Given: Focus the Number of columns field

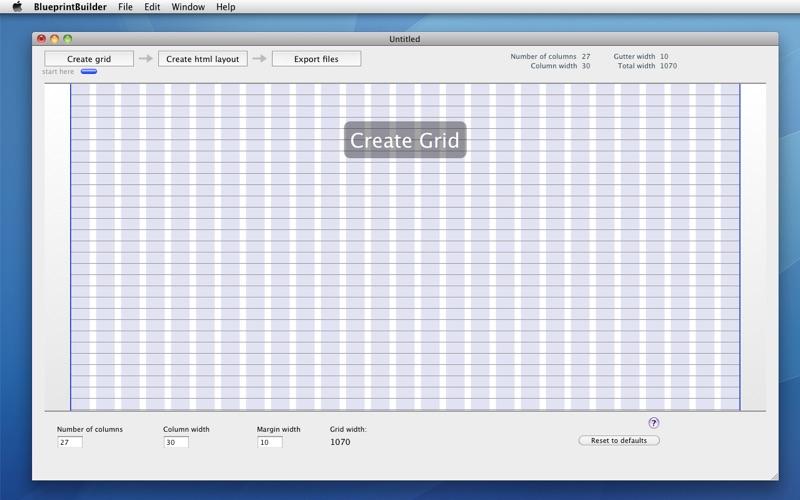Looking at the screenshot, I should pos(70,442).
